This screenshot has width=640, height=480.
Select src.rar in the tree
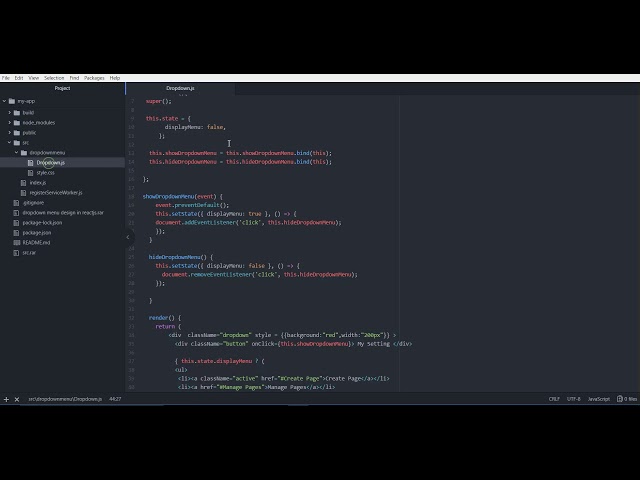coord(29,253)
